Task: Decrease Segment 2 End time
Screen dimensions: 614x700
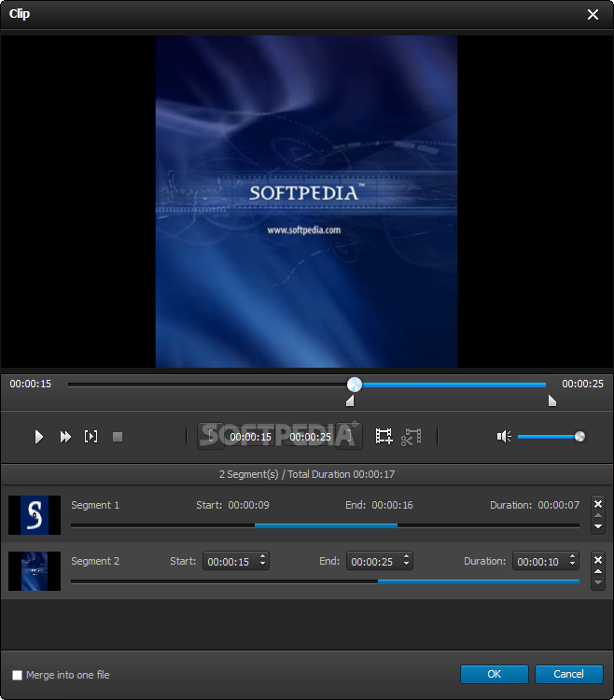Action: (407, 565)
